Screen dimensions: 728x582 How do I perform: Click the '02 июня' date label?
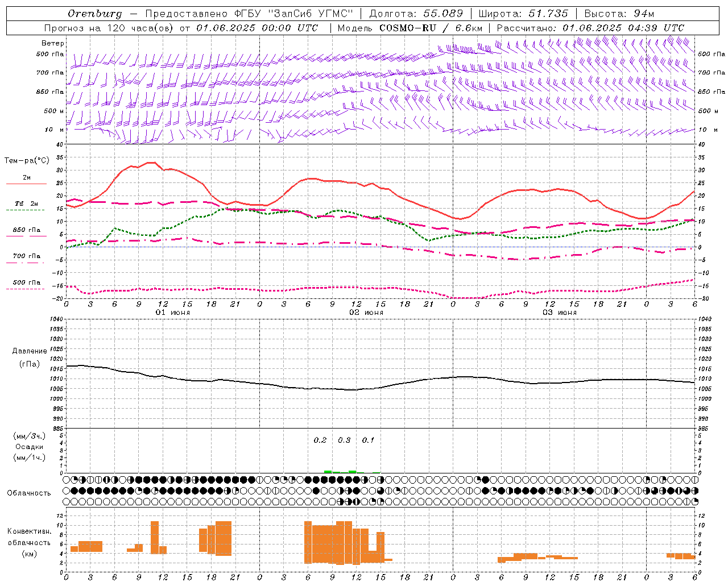[366, 313]
